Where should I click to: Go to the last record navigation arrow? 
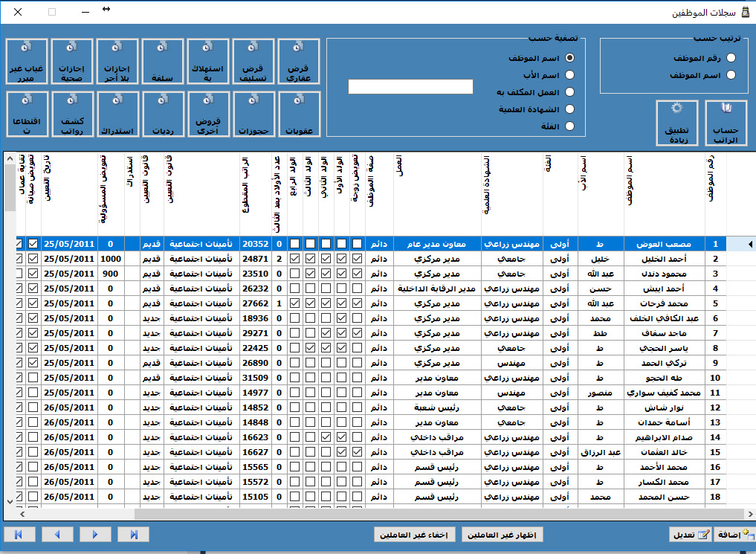[x=134, y=534]
